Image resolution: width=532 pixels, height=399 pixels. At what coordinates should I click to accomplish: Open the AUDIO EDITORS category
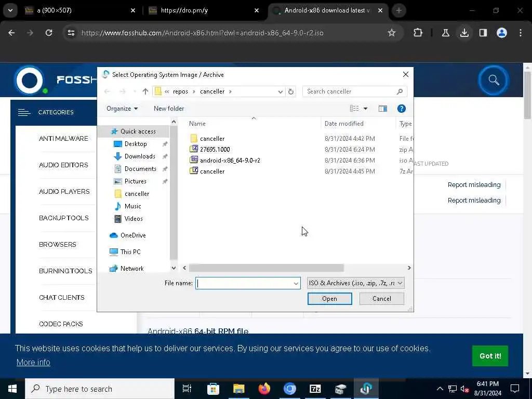click(63, 165)
